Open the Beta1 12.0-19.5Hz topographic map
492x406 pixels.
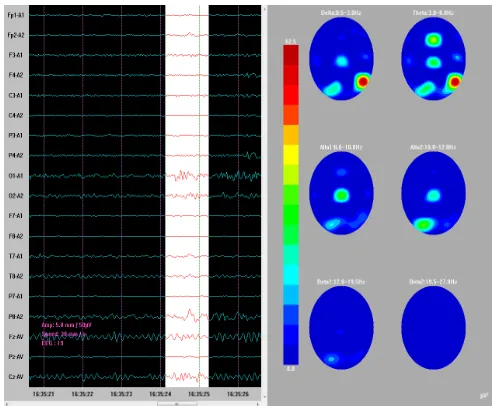tap(341, 328)
